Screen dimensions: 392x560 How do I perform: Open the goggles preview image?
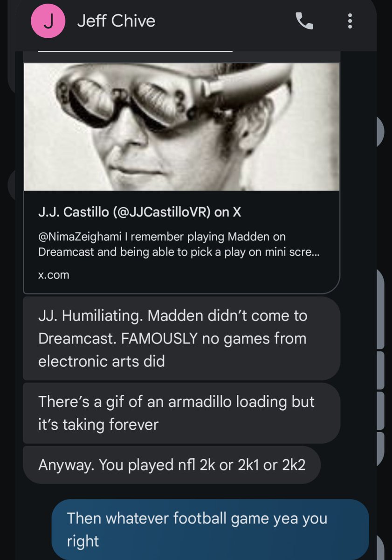click(x=181, y=126)
